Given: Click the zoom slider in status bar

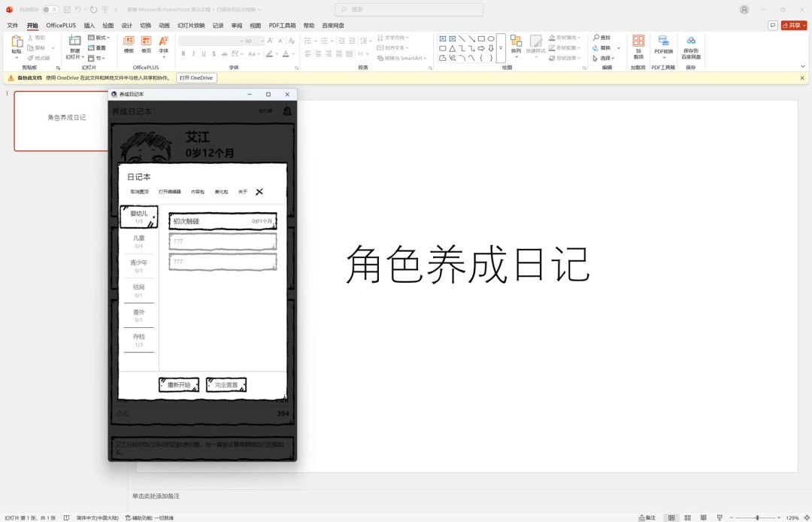Looking at the screenshot, I should click(x=757, y=517).
